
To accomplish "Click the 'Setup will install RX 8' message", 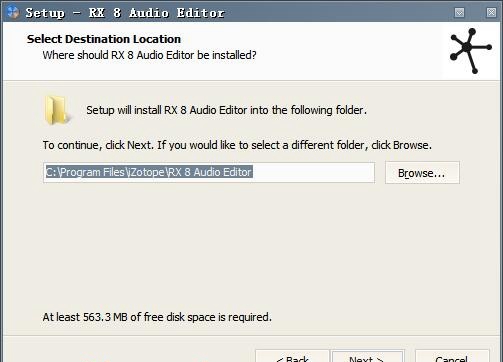I will point(226,110).
